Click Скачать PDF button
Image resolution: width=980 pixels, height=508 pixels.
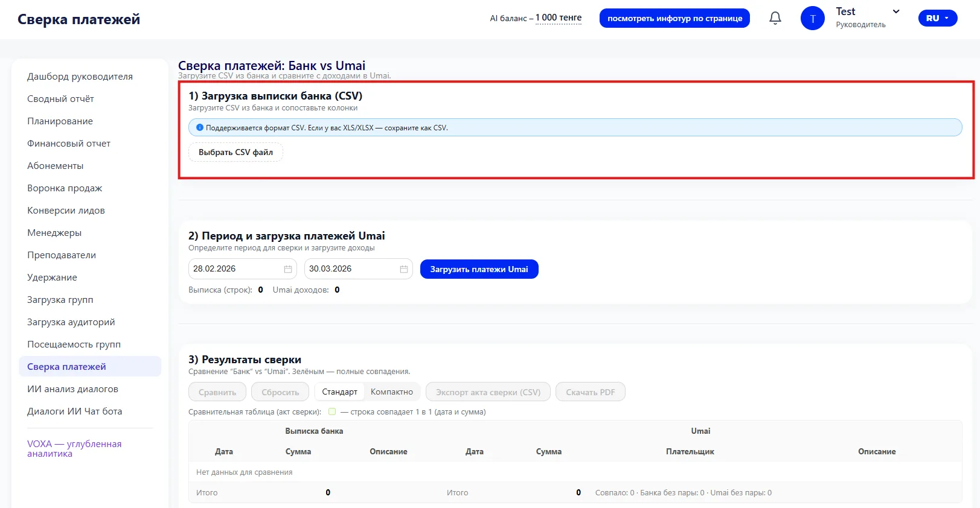tap(590, 392)
